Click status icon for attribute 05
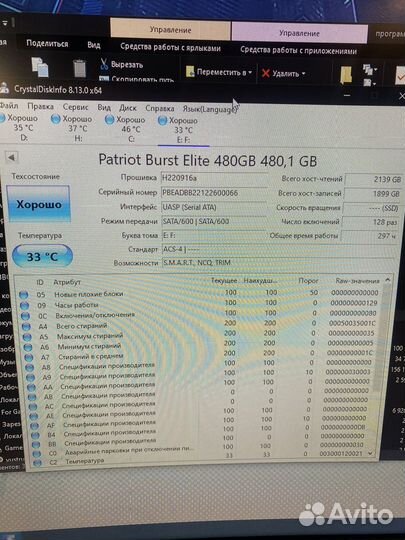The width and height of the screenshot is (405, 540). 23,295
